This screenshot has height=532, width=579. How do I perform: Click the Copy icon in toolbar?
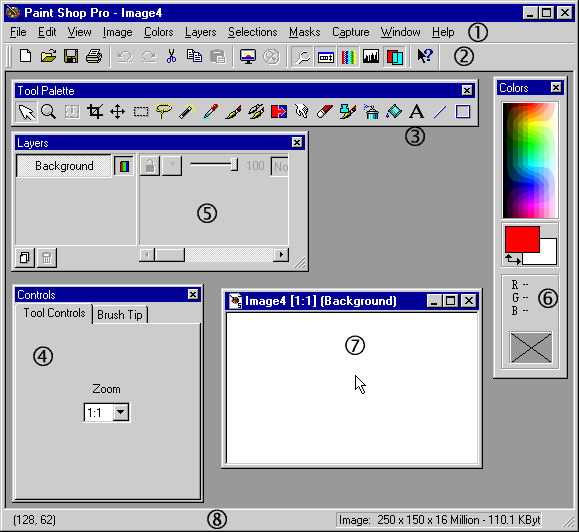194,56
